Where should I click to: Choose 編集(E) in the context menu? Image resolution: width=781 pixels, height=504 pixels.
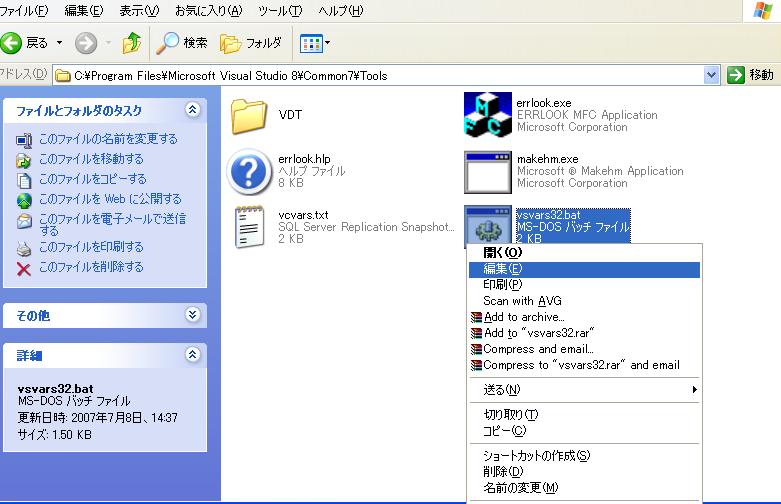pos(584,269)
